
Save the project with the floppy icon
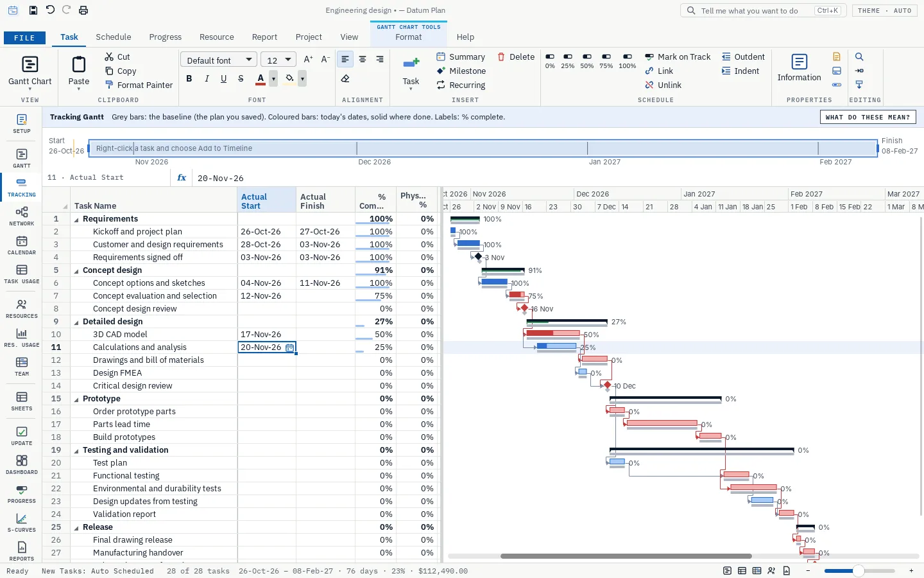tap(33, 10)
